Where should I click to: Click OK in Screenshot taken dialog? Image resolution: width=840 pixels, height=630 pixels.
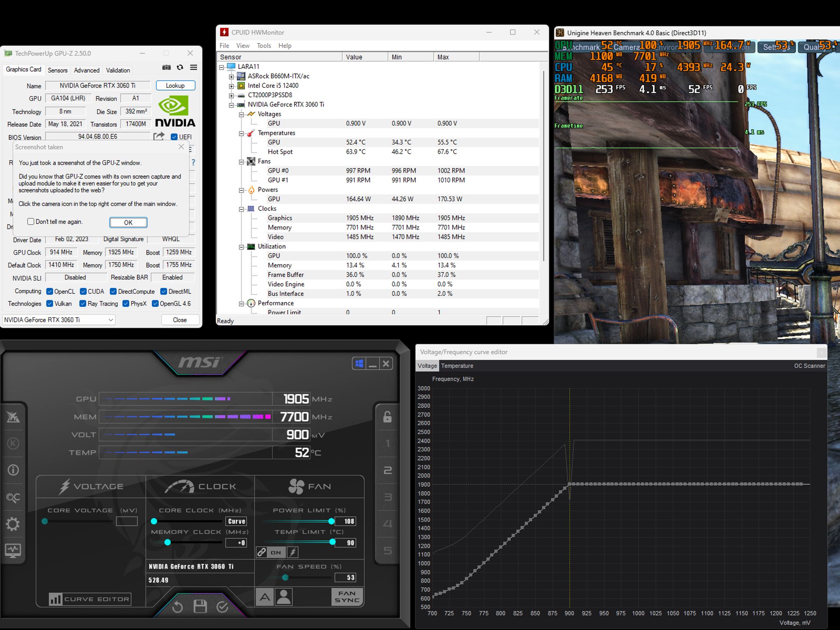[128, 222]
